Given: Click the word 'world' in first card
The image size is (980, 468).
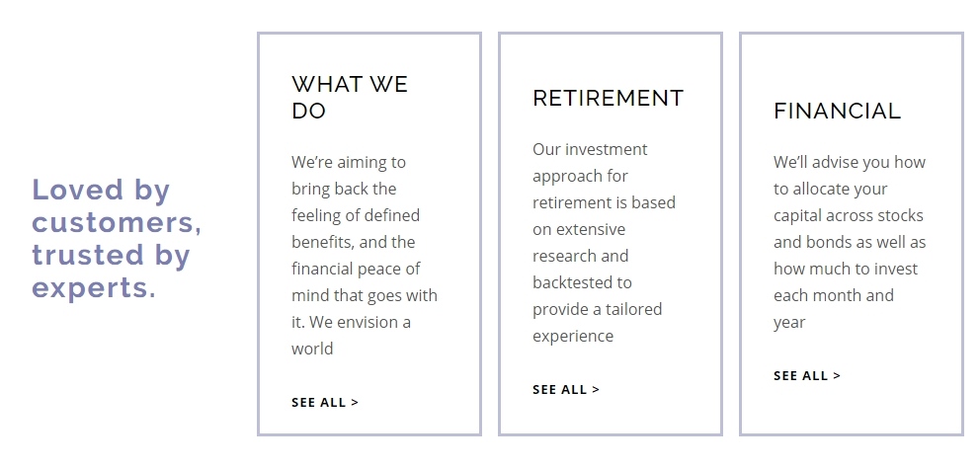Looking at the screenshot, I should coord(312,348).
